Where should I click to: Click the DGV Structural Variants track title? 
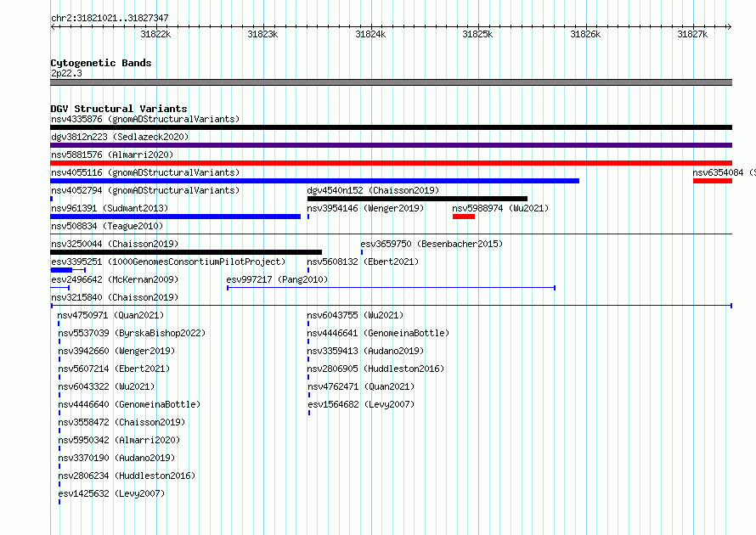(x=119, y=109)
